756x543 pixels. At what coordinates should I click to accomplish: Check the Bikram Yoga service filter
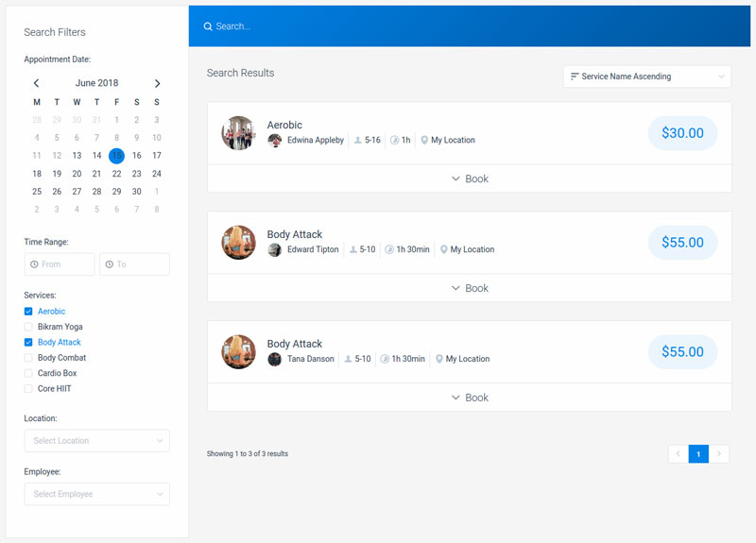[x=28, y=327]
